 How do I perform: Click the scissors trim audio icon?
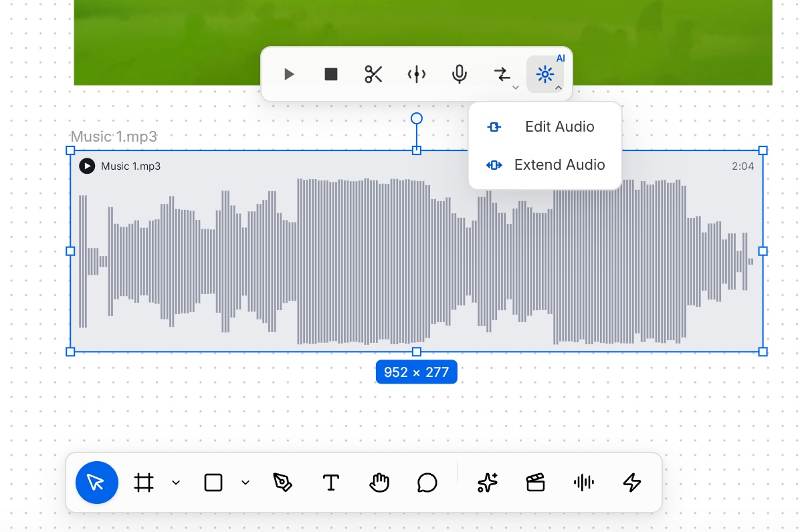click(373, 74)
